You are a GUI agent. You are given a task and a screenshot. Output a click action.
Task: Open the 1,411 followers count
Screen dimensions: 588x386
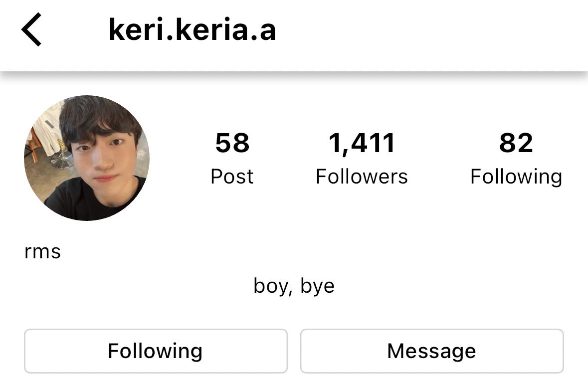coord(362,143)
